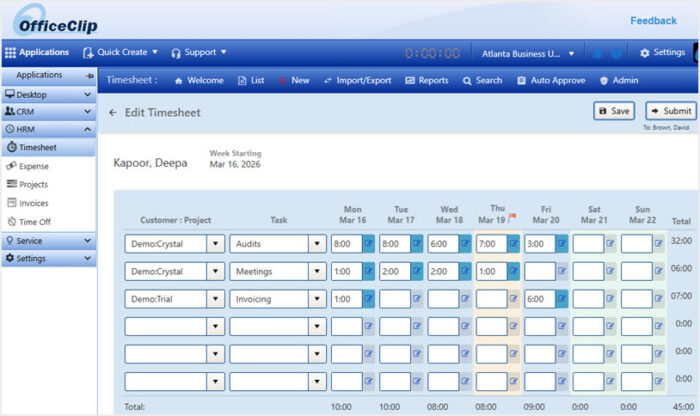This screenshot has width=700, height=416.
Task: Open the Reports tab
Action: [427, 80]
